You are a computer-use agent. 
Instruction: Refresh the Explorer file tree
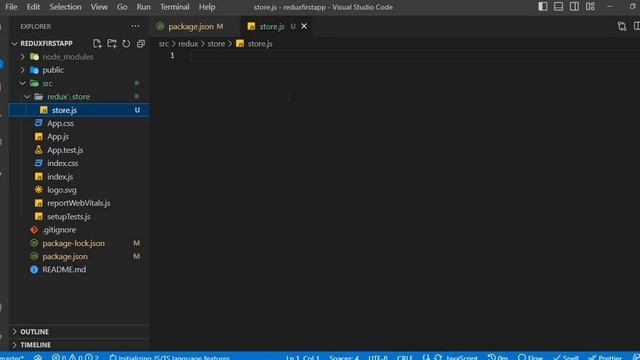(x=126, y=43)
